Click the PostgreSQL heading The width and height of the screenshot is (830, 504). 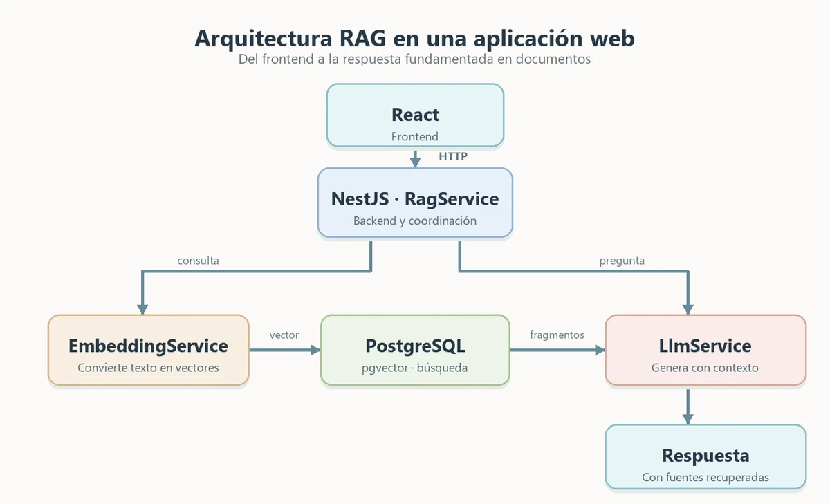[415, 346]
